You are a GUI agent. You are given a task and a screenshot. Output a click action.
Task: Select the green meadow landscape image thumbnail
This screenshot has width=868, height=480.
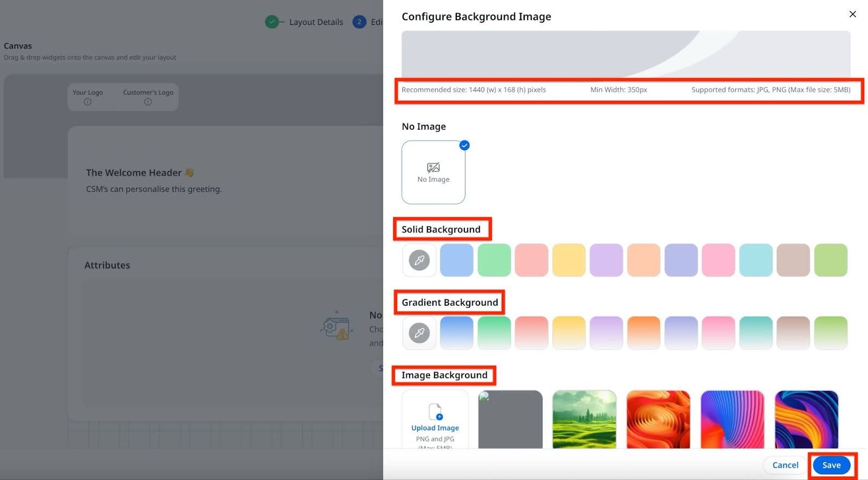[x=584, y=419]
